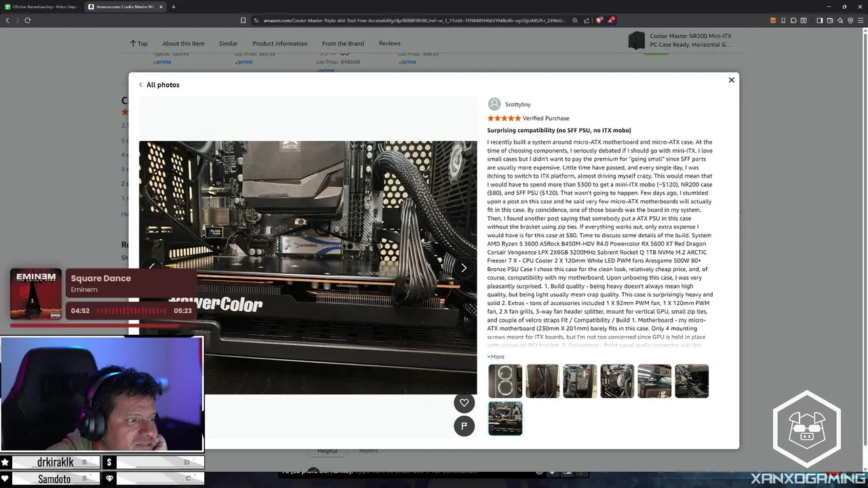Click the share icon in the address bar

(x=587, y=20)
